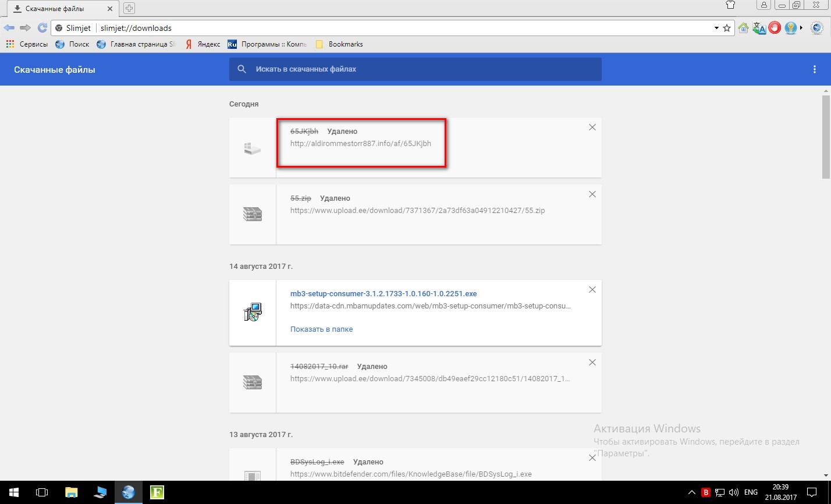This screenshot has width=831, height=504.
Task: Reload the downloads page
Action: (x=42, y=28)
